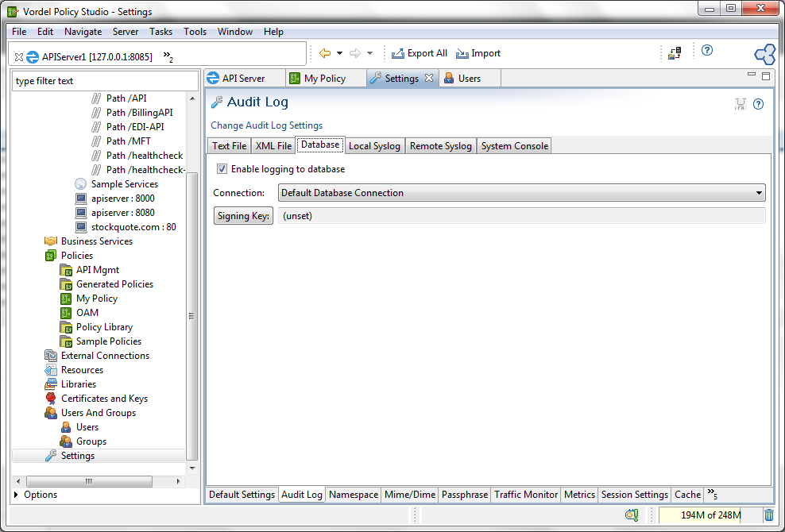Click tree vertical scrollbar down arrow

pyautogui.click(x=193, y=468)
